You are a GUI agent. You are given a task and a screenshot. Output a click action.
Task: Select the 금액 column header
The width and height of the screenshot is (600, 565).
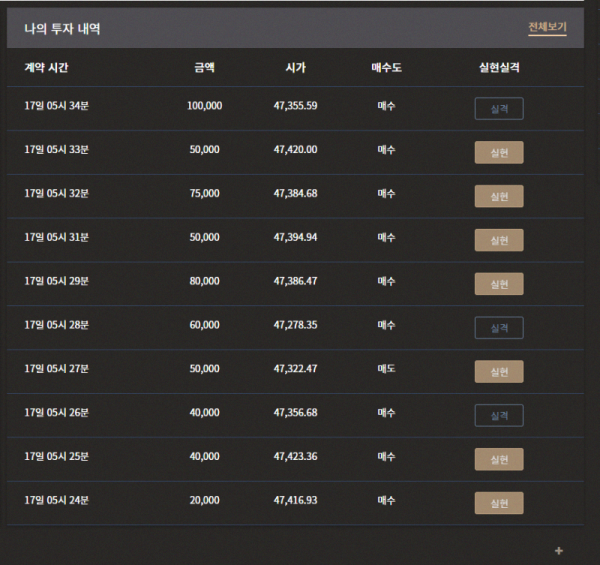pyautogui.click(x=204, y=68)
